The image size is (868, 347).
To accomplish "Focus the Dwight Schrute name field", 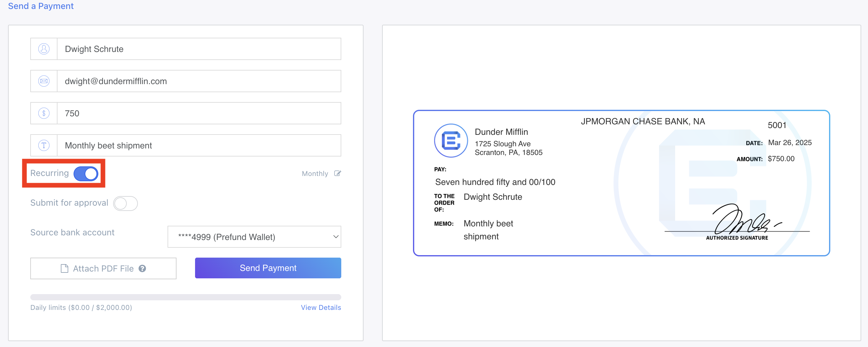I will click(x=199, y=49).
